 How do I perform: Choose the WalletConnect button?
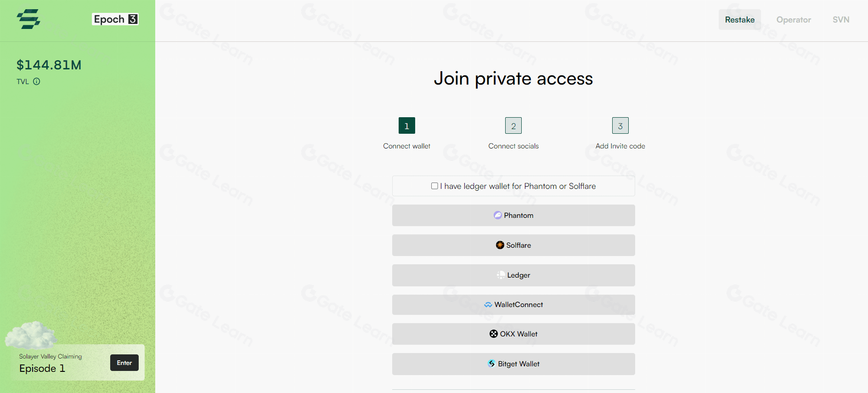(x=513, y=305)
